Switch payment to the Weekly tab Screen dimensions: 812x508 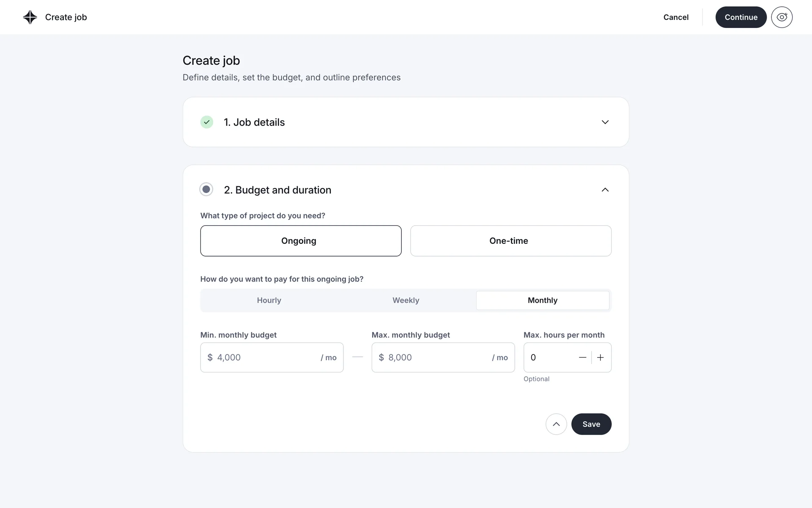pos(406,300)
